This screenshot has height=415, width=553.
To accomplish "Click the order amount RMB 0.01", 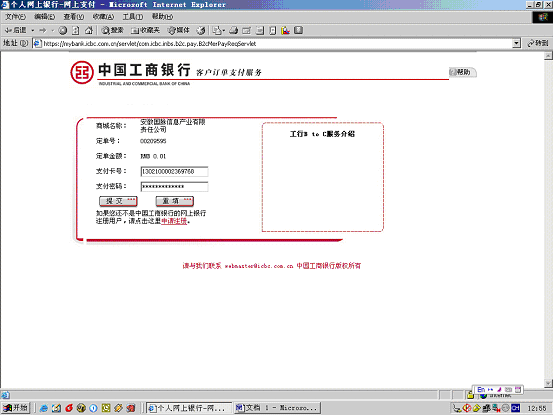I will (153, 156).
